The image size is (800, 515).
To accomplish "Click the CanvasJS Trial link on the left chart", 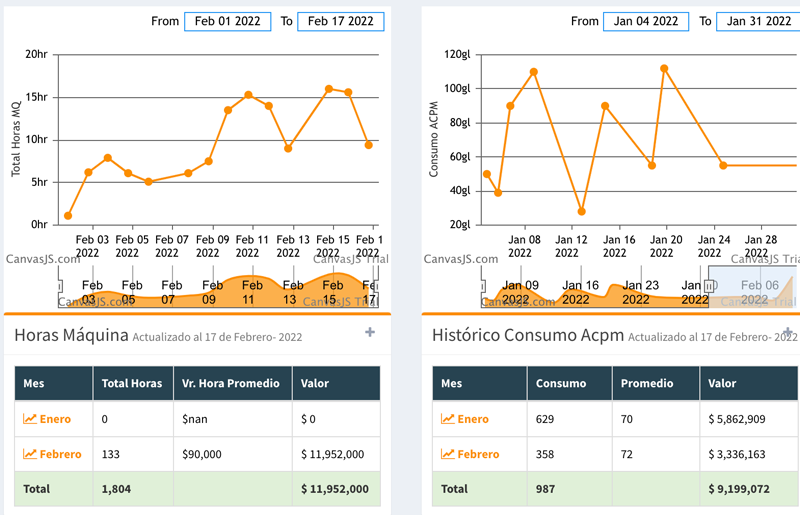I will [345, 258].
